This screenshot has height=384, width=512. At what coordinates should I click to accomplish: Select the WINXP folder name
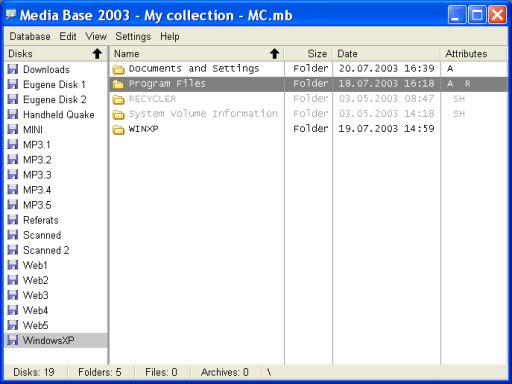(143, 129)
